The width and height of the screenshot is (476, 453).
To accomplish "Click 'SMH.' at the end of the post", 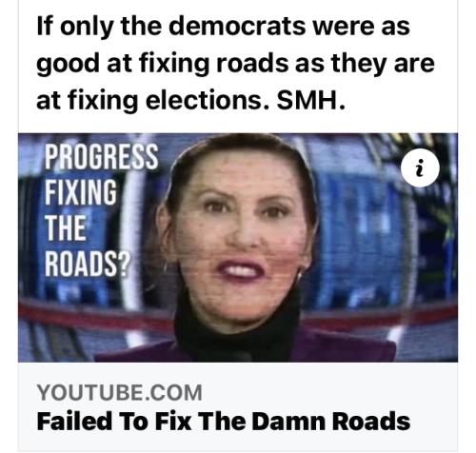I will [x=310, y=100].
